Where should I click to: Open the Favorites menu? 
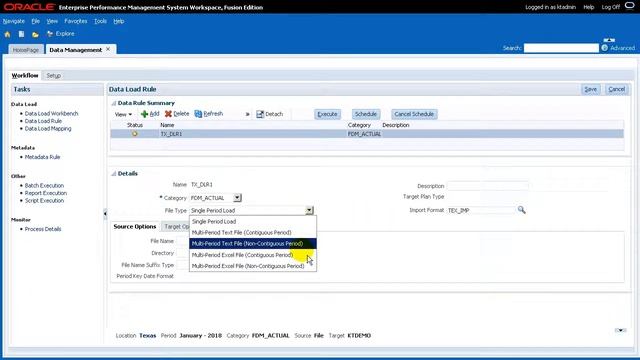pyautogui.click(x=76, y=21)
